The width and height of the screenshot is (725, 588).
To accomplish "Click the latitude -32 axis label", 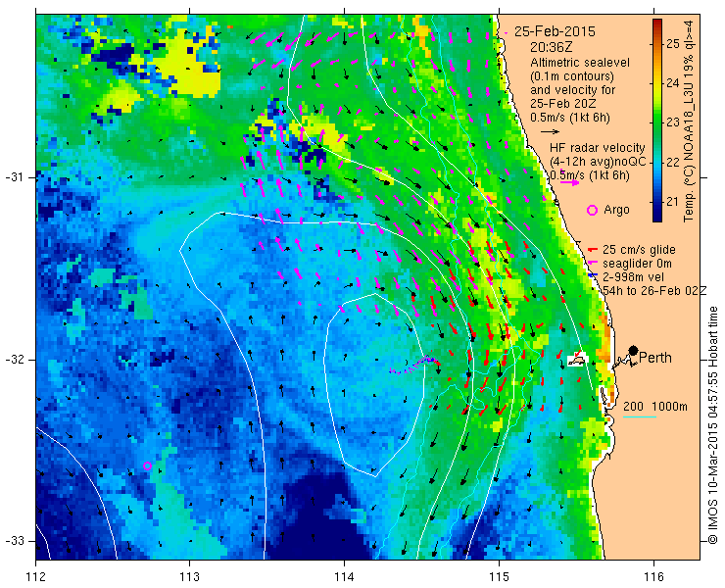I will click(x=15, y=360).
